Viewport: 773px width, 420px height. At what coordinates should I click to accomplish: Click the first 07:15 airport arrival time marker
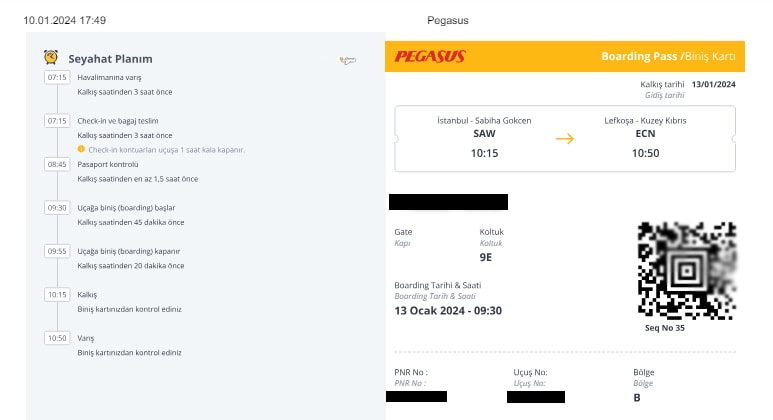coord(57,77)
